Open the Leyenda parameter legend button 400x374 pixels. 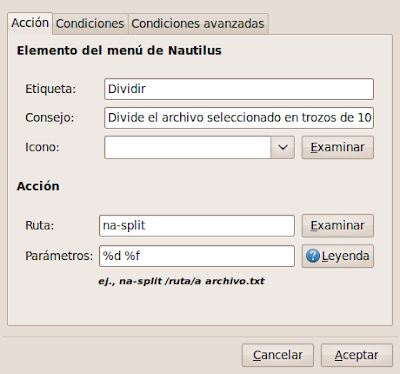338,256
